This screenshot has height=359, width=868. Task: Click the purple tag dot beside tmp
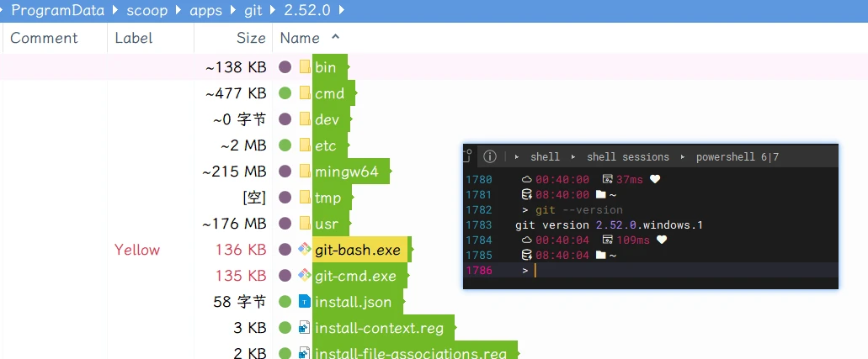(x=285, y=198)
